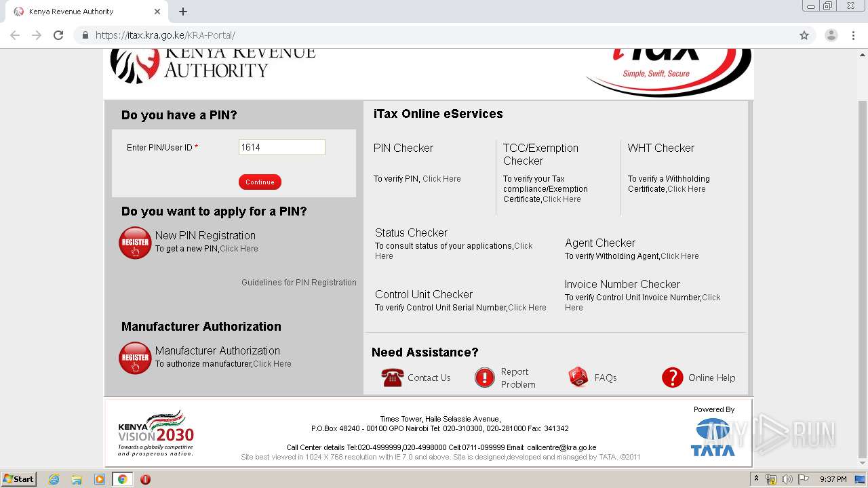Click Here link for Agent Checker

coord(679,256)
